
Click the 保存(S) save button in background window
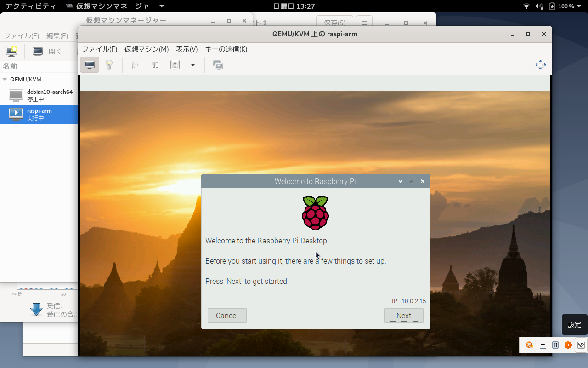pos(334,23)
